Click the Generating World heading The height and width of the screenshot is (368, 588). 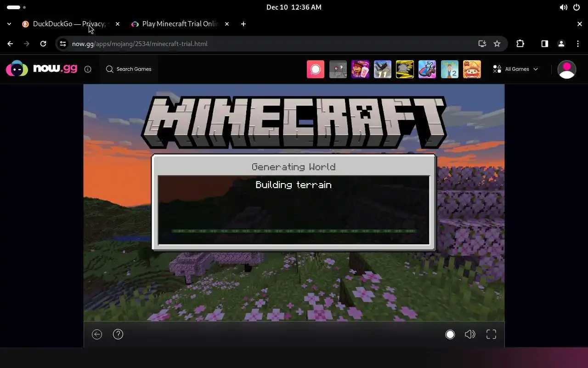[x=294, y=167]
